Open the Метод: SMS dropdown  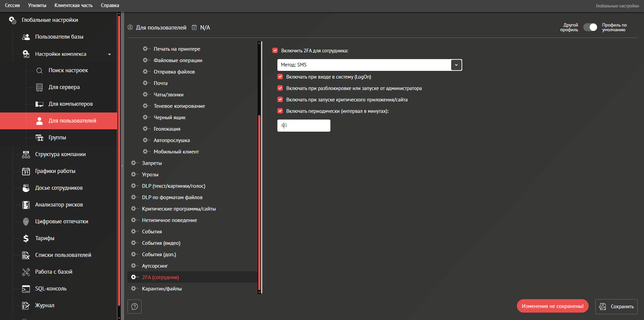(456, 65)
